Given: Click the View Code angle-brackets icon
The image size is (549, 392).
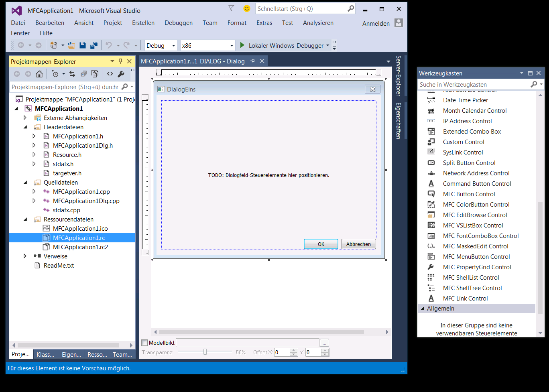Looking at the screenshot, I should coord(110,74).
